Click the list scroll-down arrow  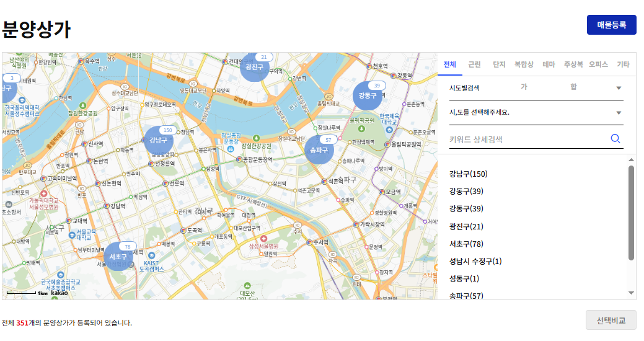(x=631, y=293)
